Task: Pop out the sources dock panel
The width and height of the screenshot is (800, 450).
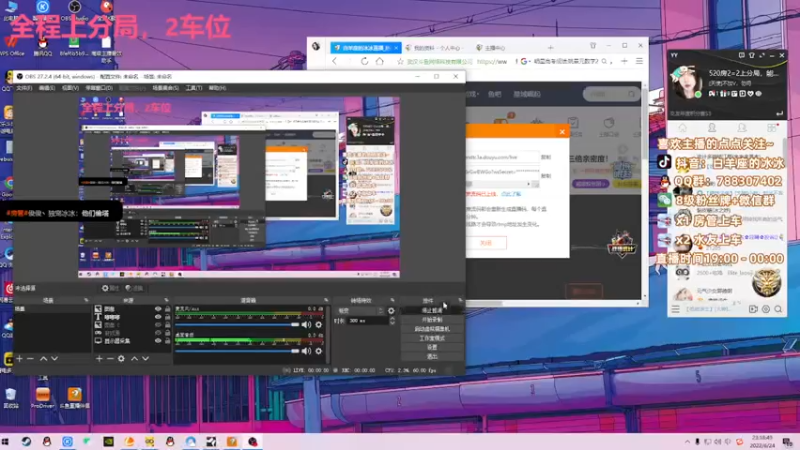Action: click(166, 300)
